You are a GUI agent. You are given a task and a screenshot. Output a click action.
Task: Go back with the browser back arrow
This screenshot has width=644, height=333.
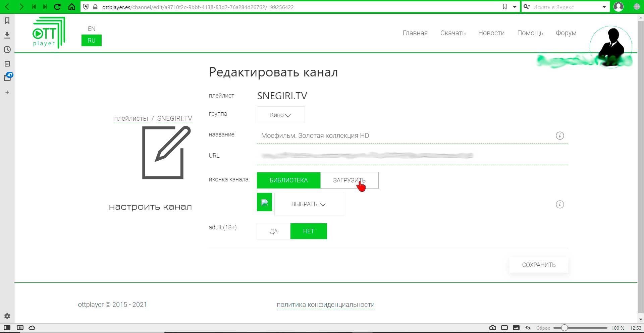(x=7, y=7)
